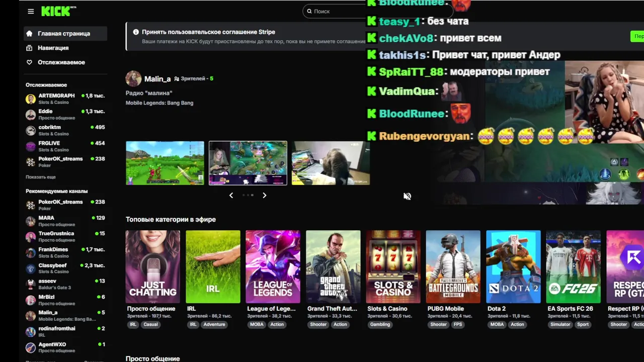The image size is (644, 362).
Task: Click the MrBizI channel avatar
Action: click(31, 300)
